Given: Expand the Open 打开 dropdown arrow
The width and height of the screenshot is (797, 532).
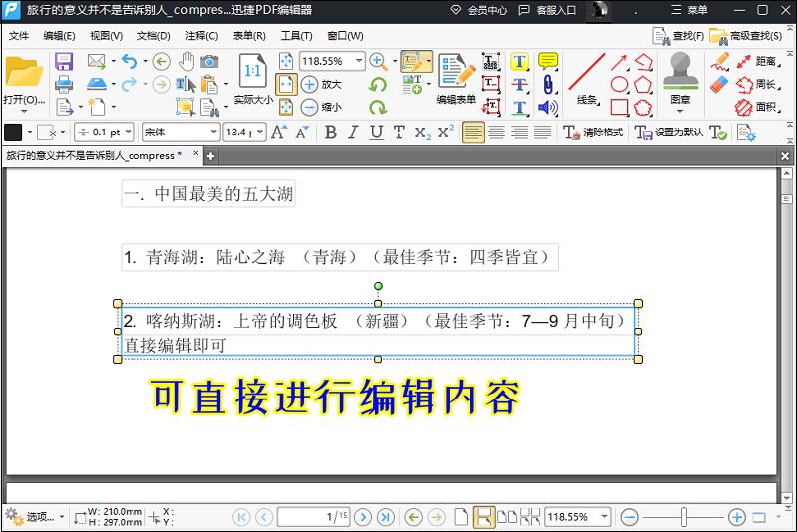Looking at the screenshot, I should pyautogui.click(x=24, y=111).
